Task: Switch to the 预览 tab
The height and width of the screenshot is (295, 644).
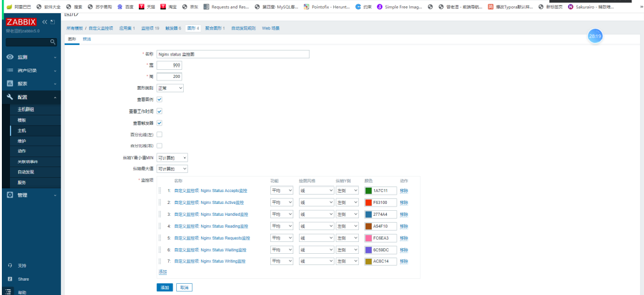Action: (87, 39)
